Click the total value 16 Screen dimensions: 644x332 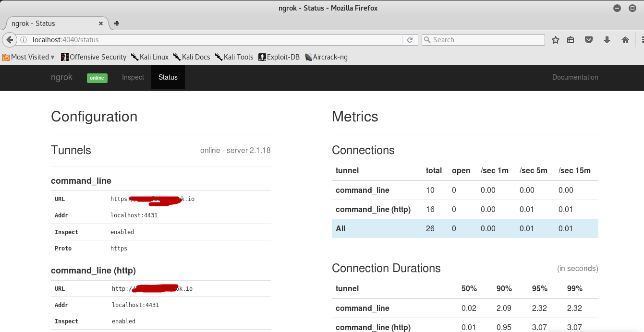tap(430, 210)
